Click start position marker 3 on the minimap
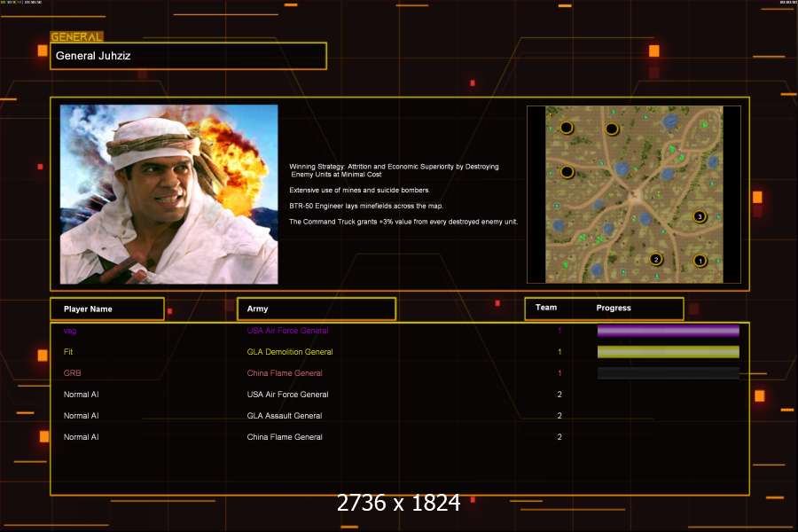The image size is (798, 532). (x=700, y=216)
